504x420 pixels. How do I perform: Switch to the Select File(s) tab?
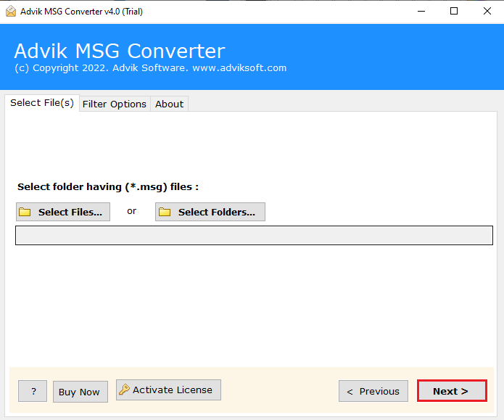click(42, 103)
